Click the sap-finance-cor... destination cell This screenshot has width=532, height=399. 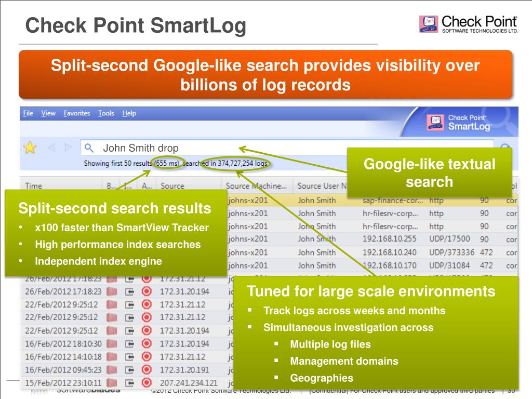pos(393,201)
